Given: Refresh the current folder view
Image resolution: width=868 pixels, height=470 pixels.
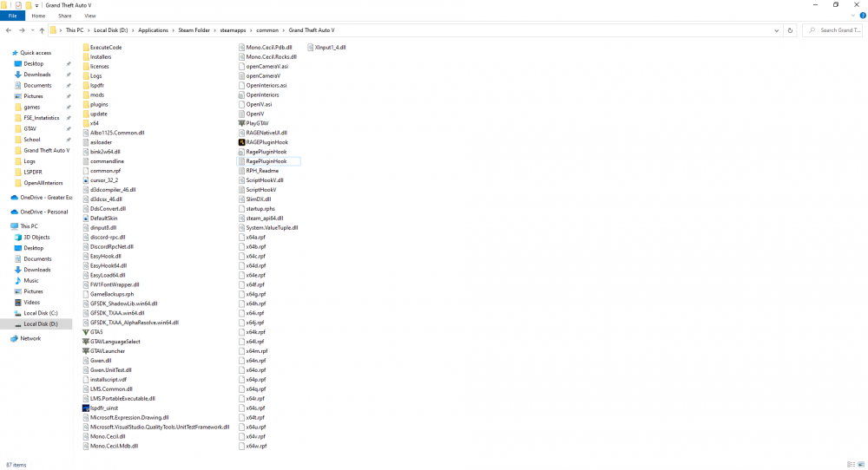Looking at the screenshot, I should [790, 30].
